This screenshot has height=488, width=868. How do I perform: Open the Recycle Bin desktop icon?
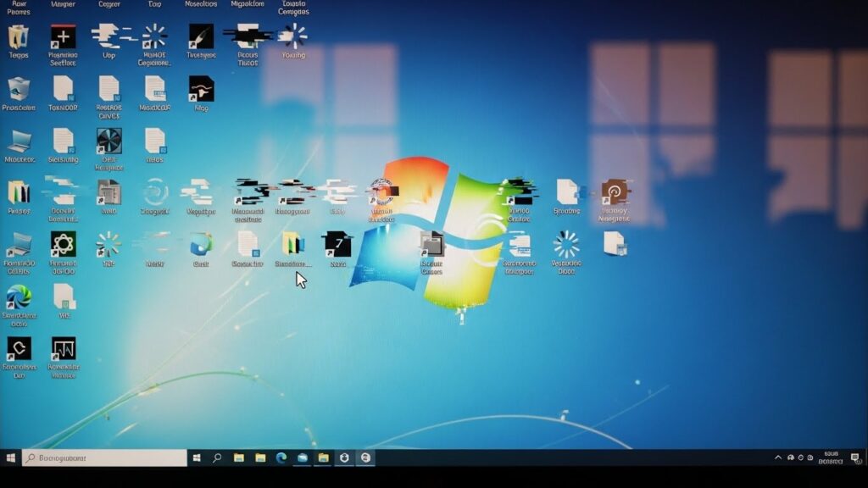19,89
